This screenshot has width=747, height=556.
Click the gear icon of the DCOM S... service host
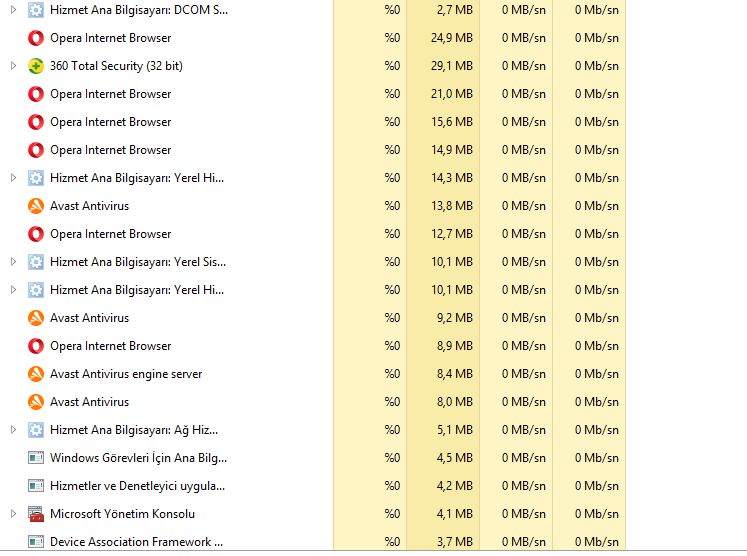(x=36, y=10)
